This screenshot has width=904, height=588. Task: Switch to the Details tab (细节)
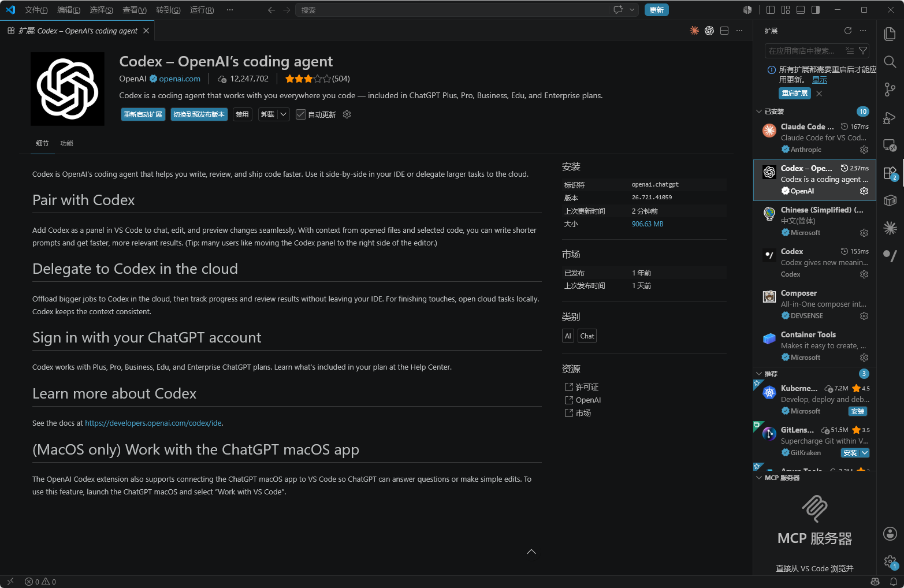click(x=42, y=143)
